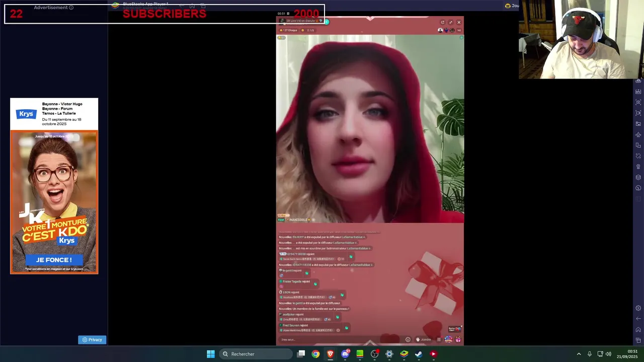Open the colorful games icon beside gift
Screen dimensions: 644x362
click(448, 339)
